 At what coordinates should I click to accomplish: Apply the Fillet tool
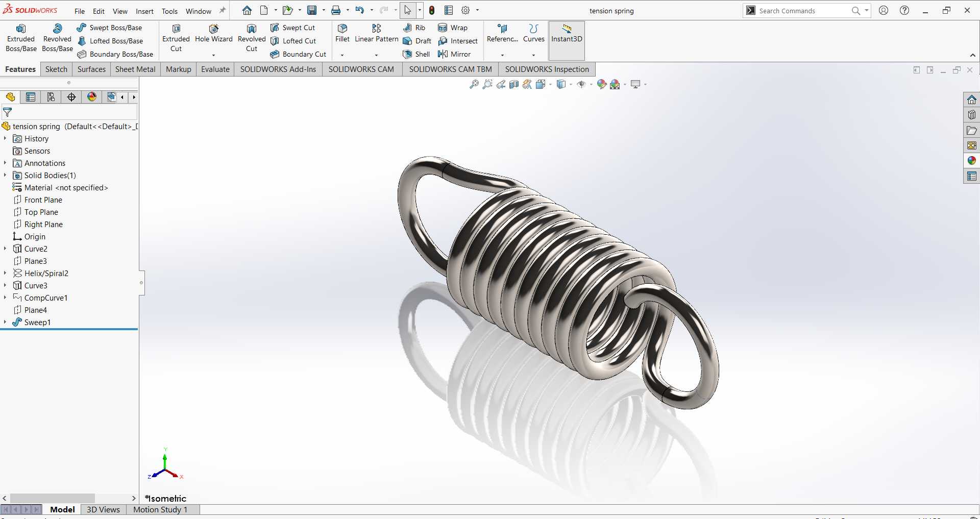click(x=342, y=34)
